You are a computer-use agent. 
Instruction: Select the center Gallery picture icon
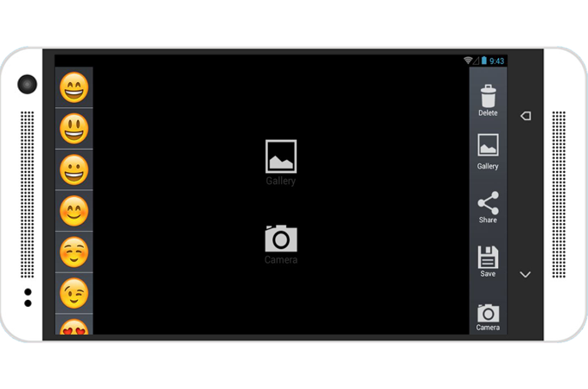pyautogui.click(x=281, y=156)
